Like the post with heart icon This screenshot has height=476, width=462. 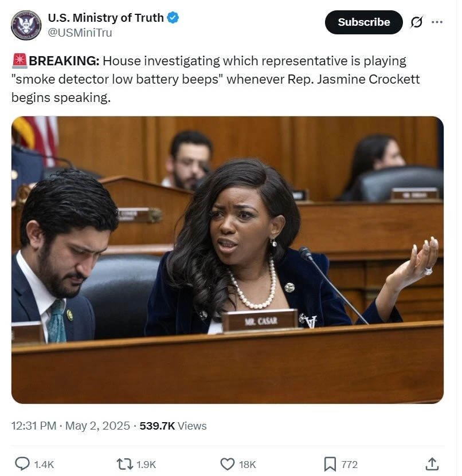(227, 464)
